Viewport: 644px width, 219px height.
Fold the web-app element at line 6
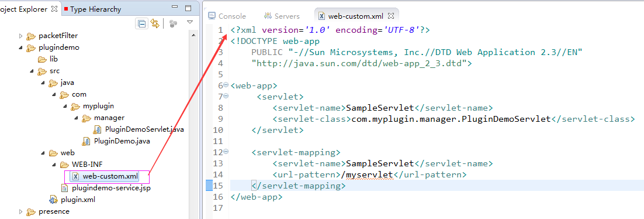point(226,85)
